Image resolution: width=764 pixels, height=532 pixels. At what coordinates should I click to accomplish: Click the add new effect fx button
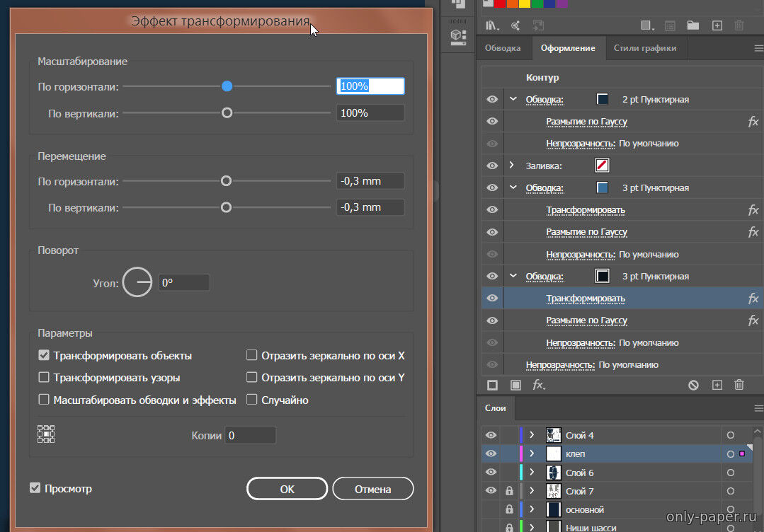539,385
